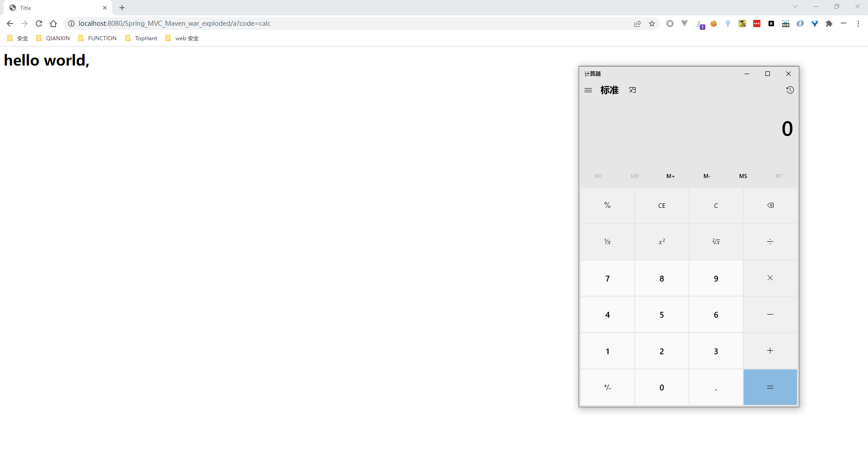Click the plus operator button
This screenshot has height=470, width=868.
770,351
